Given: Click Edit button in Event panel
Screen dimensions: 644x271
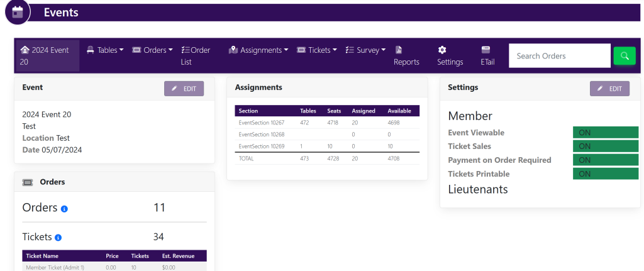Looking at the screenshot, I should pyautogui.click(x=184, y=89).
